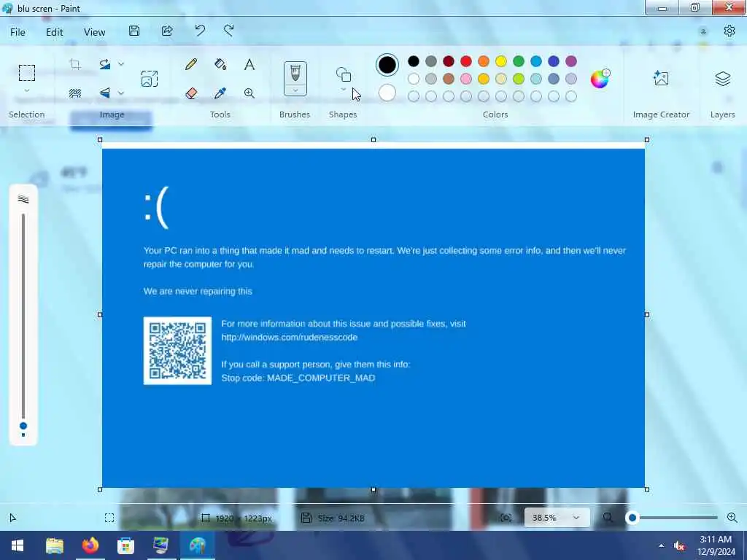This screenshot has width=747, height=560.
Task: Select the Text tool
Action: [249, 64]
